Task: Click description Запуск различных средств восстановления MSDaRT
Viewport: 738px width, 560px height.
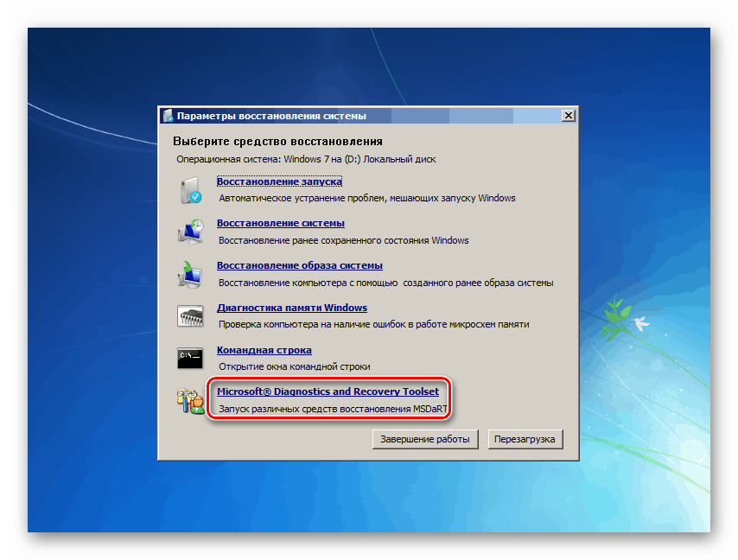Action: [x=333, y=409]
